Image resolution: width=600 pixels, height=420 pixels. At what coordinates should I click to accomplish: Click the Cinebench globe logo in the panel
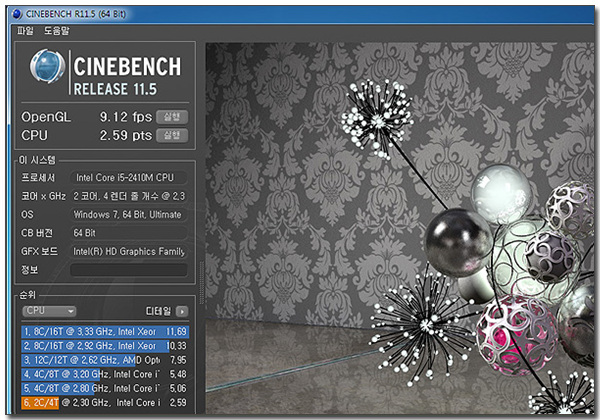click(47, 67)
